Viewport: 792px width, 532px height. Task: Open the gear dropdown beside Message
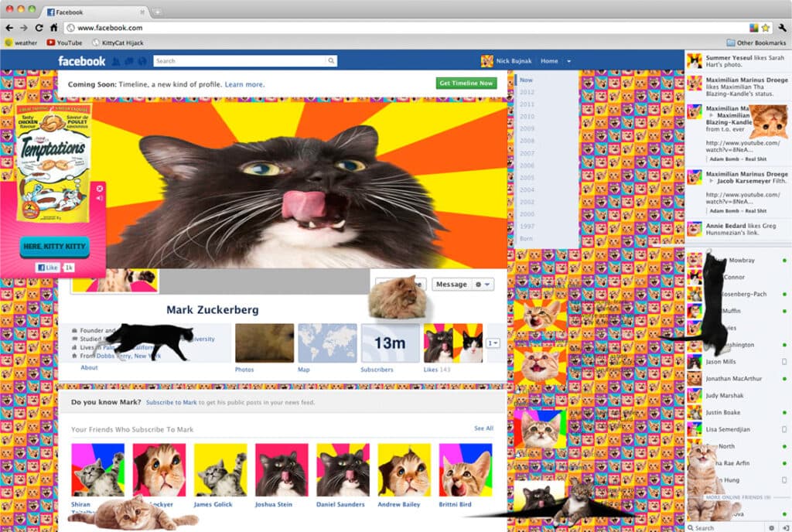(483, 285)
